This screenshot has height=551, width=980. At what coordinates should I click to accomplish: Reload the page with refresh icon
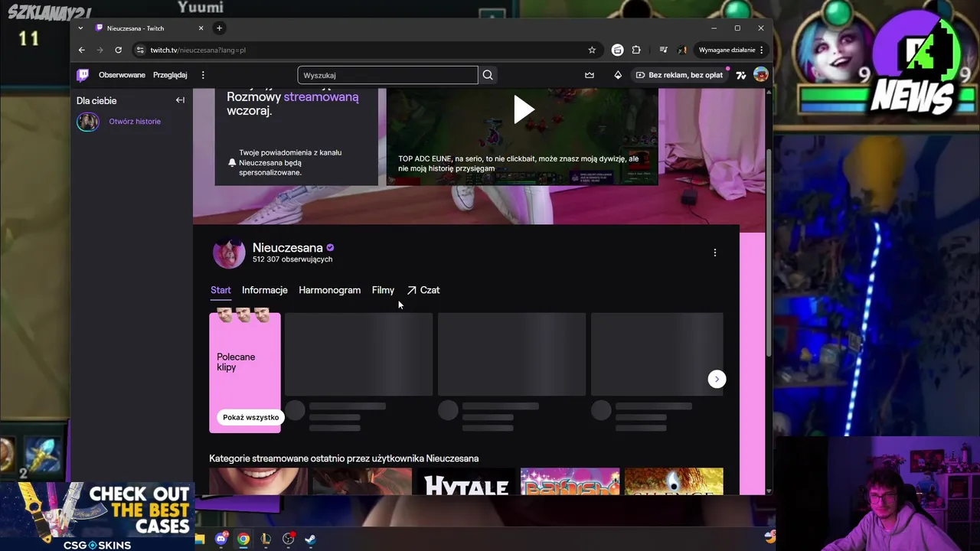119,50
